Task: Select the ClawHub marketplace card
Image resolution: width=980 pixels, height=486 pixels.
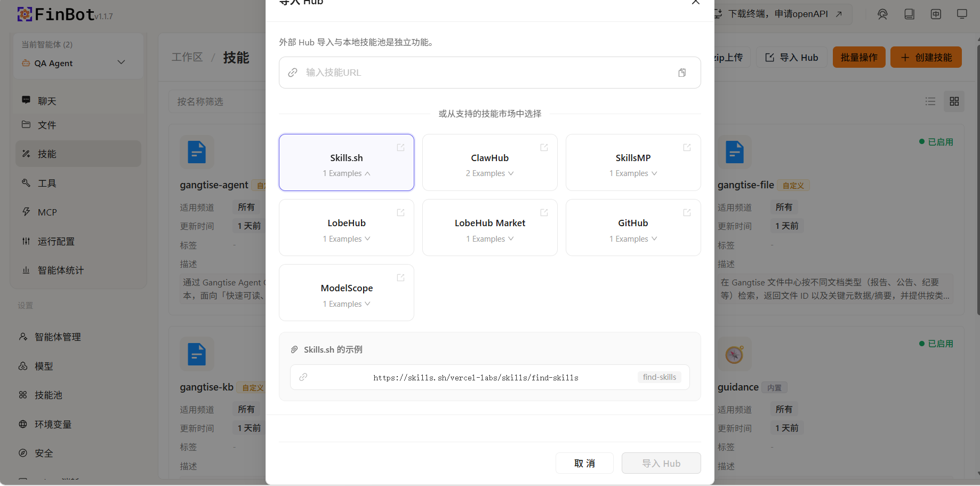Action: coord(490,162)
